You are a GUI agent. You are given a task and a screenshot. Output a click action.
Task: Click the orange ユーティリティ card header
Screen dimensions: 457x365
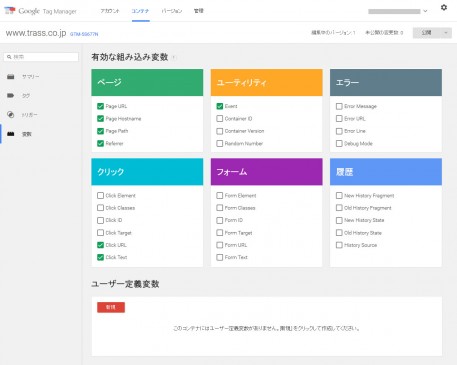(267, 82)
